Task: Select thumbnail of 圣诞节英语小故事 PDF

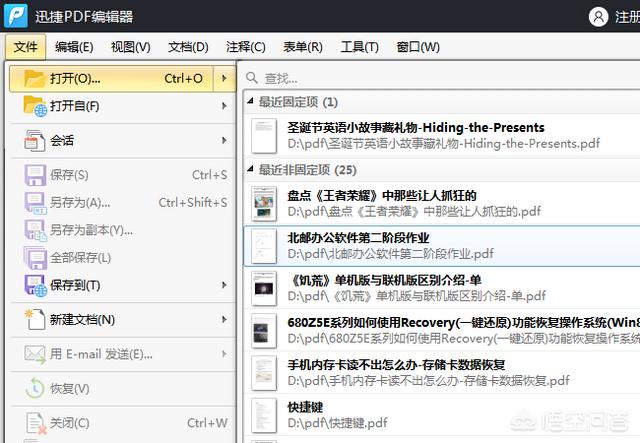Action: (x=264, y=135)
